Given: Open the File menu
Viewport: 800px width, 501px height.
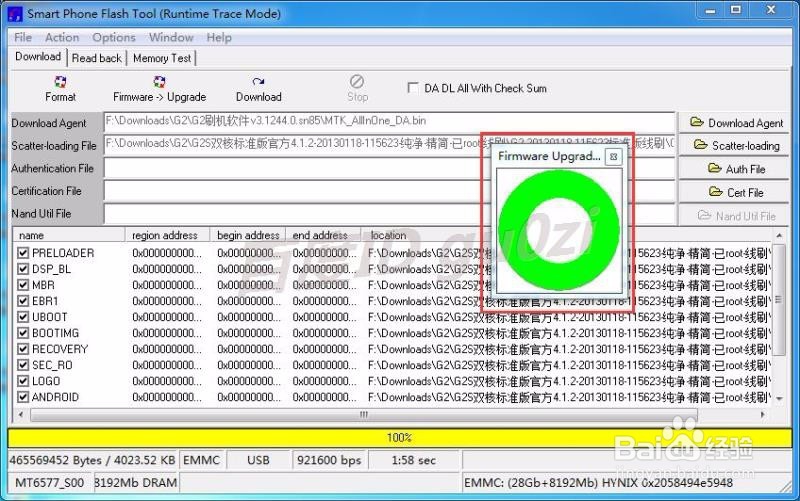Looking at the screenshot, I should [x=23, y=37].
